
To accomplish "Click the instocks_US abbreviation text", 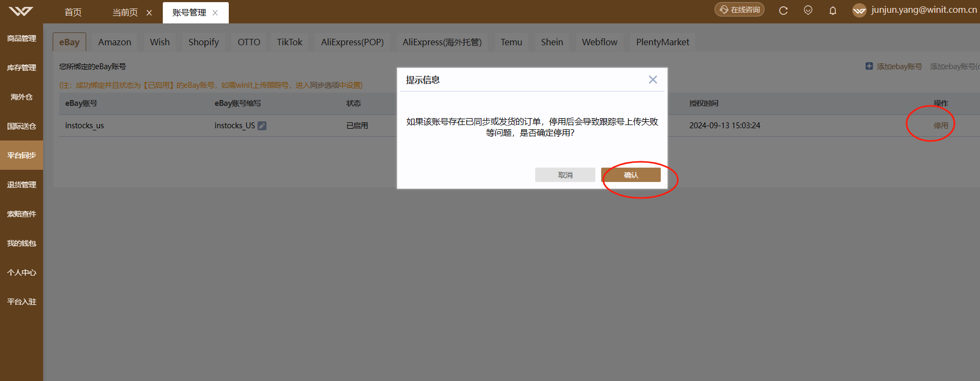I will (x=235, y=126).
